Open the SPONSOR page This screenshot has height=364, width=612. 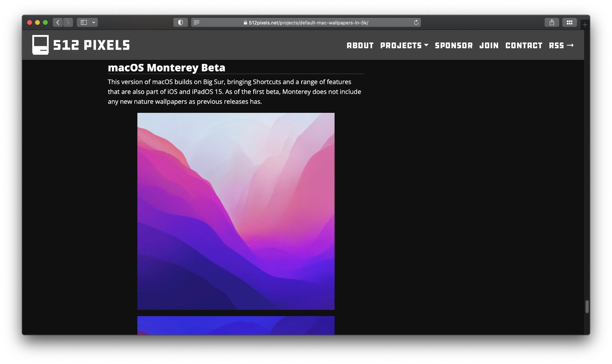pos(454,46)
